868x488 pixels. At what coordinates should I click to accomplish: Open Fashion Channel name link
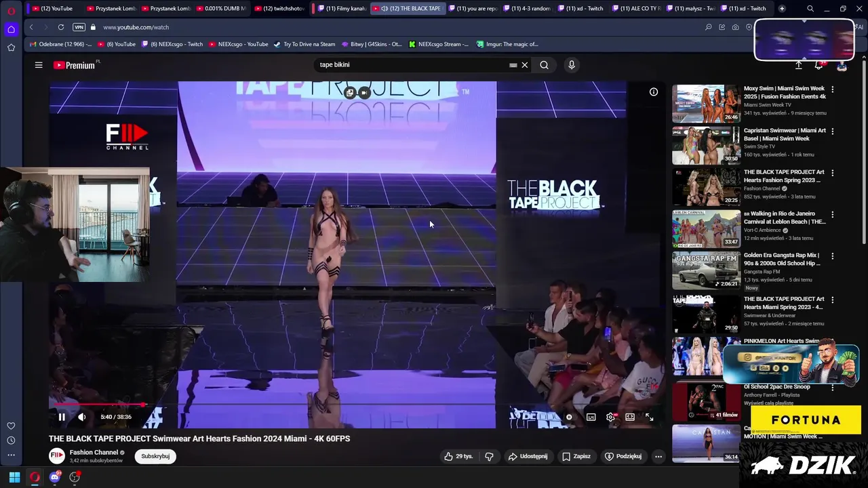tap(94, 452)
